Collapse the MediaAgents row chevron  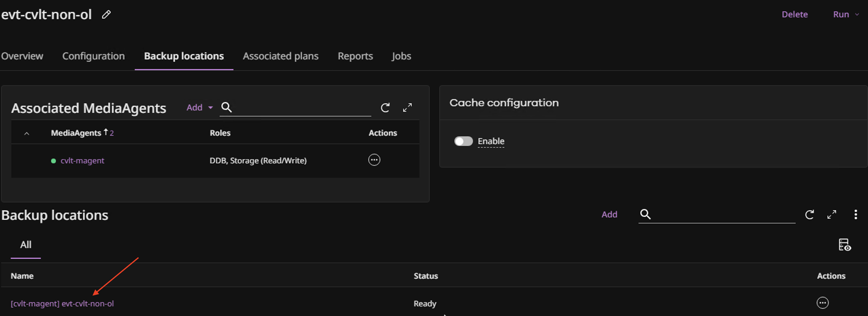[x=27, y=134]
